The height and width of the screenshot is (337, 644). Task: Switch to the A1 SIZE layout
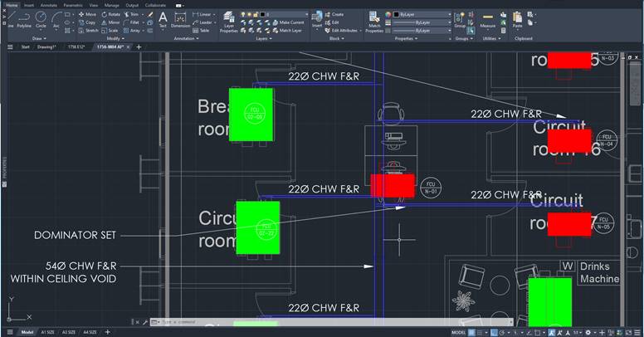click(47, 332)
